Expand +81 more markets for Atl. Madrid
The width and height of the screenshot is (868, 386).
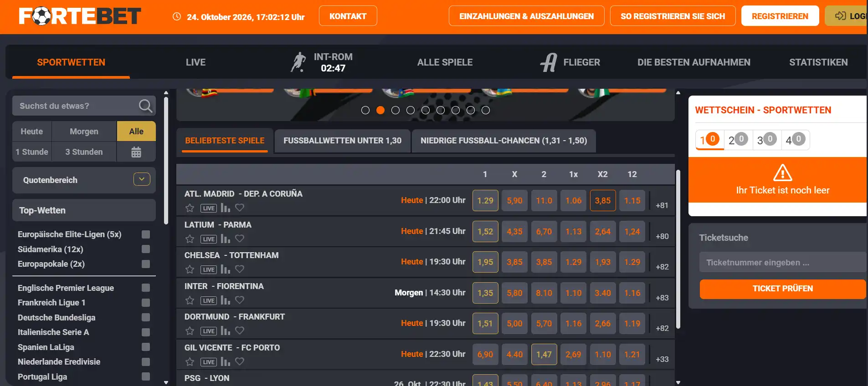pos(662,205)
